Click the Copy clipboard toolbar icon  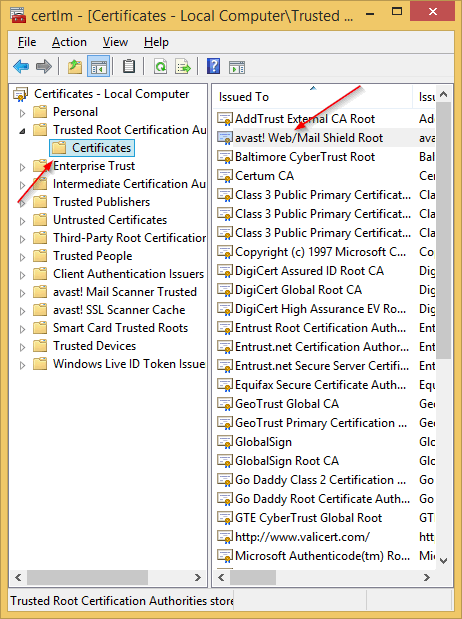click(x=129, y=66)
